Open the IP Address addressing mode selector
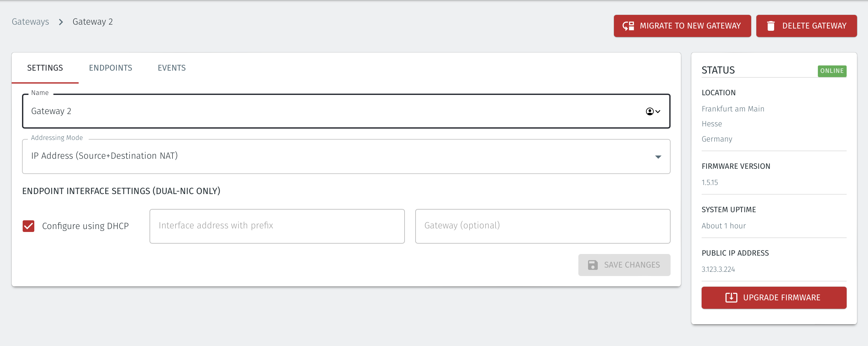The width and height of the screenshot is (868, 346). click(346, 156)
